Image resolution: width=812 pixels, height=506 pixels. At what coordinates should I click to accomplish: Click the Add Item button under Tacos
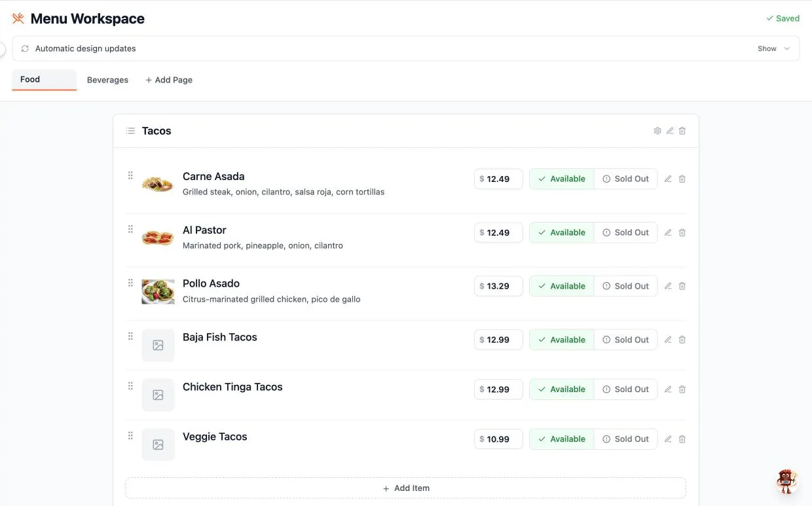point(406,488)
